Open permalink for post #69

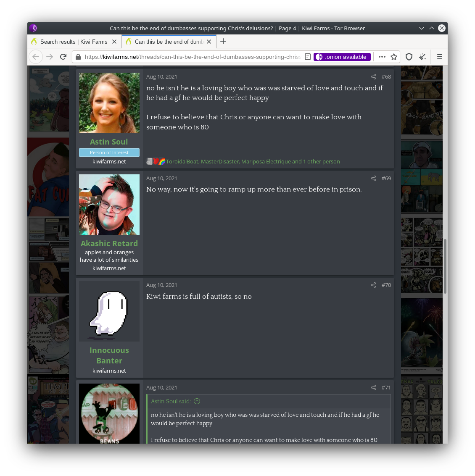386,178
